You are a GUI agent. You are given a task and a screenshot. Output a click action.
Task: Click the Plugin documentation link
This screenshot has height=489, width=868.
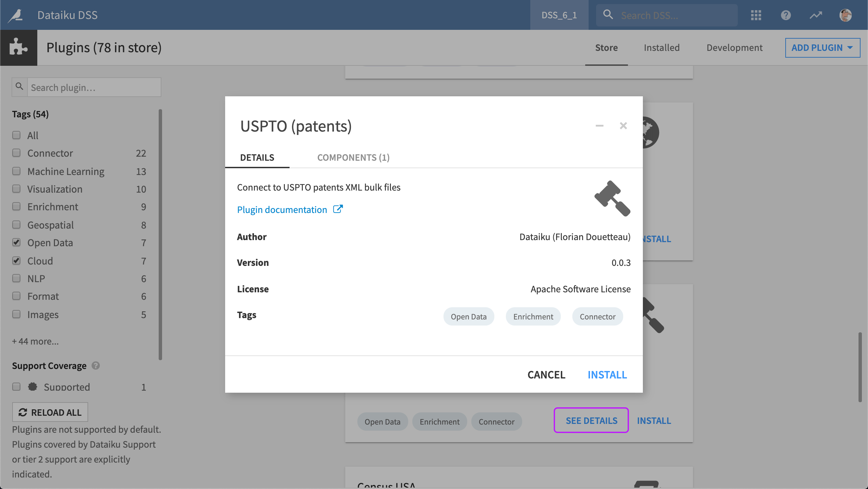[x=290, y=209]
